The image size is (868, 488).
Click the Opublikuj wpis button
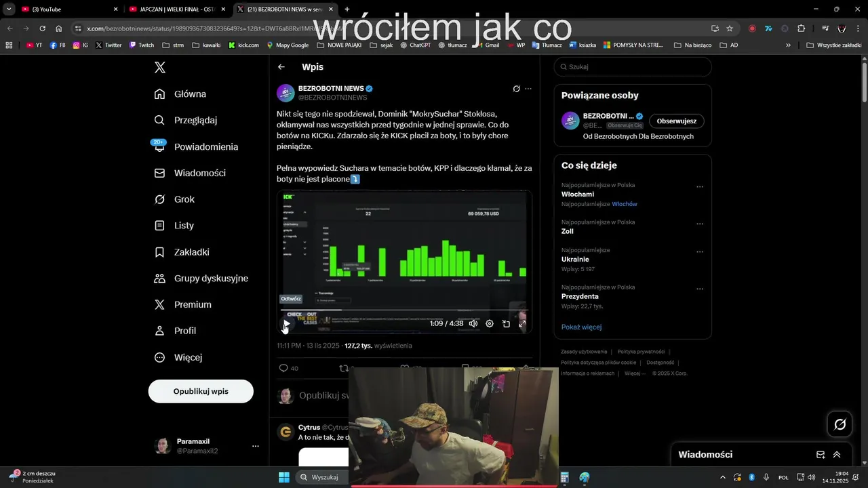(201, 391)
